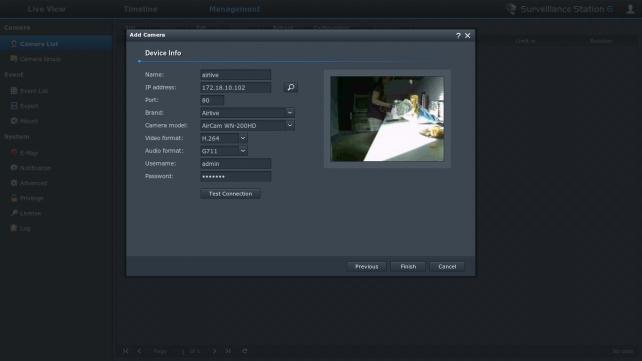Click the Finish button
642x361 pixels.
coord(408,266)
